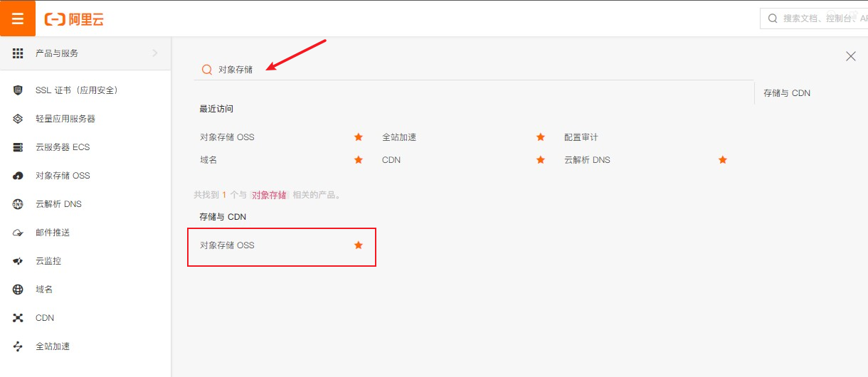This screenshot has height=377, width=868.
Task: Expand 产品与服务 chevron arrow
Action: click(x=155, y=53)
